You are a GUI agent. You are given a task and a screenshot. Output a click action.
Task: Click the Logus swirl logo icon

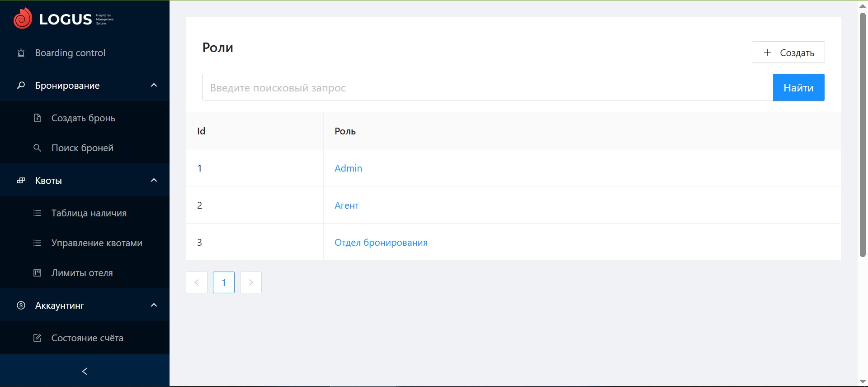[23, 19]
